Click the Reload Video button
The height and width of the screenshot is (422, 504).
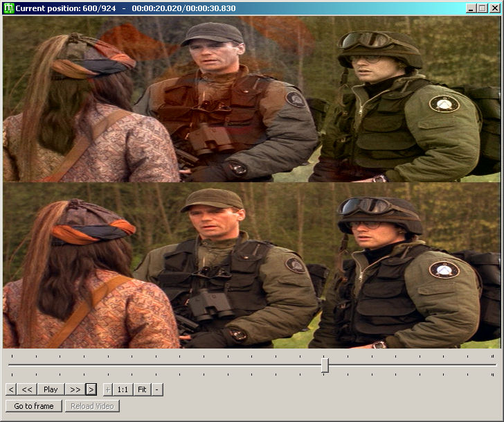92,406
